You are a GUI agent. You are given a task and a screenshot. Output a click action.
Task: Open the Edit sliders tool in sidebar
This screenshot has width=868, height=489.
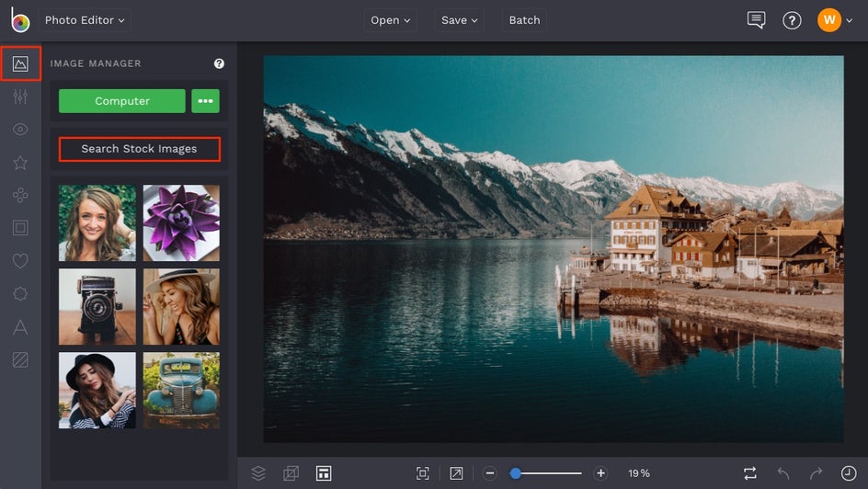coord(20,97)
